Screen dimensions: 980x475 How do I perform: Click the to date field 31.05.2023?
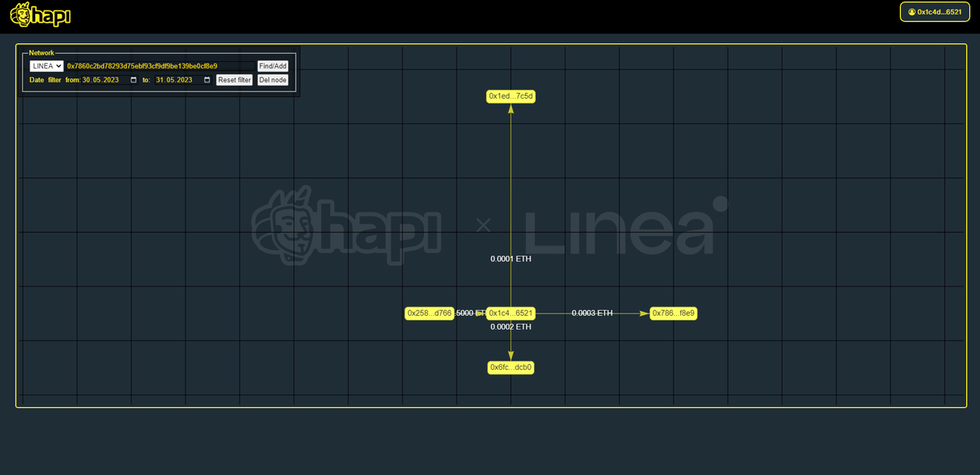point(184,80)
